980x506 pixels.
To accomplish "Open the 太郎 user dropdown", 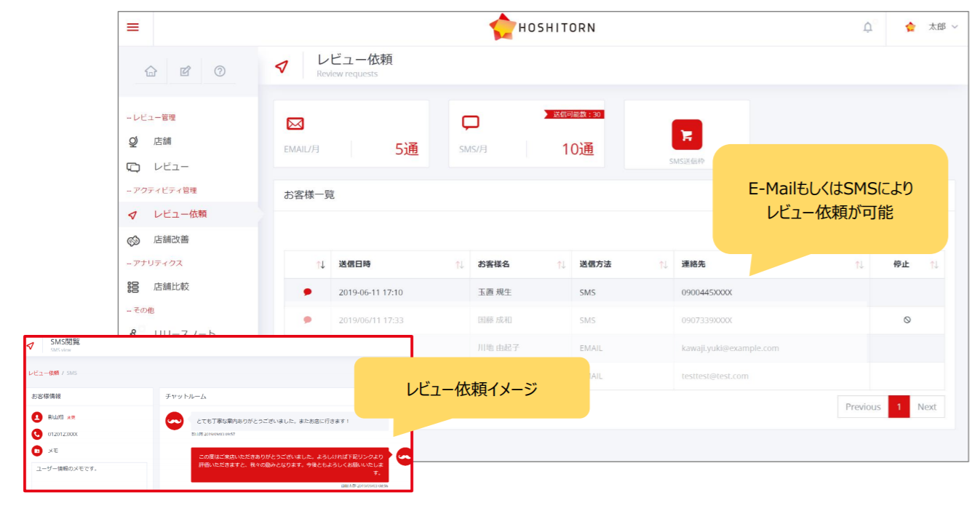I will pyautogui.click(x=932, y=27).
